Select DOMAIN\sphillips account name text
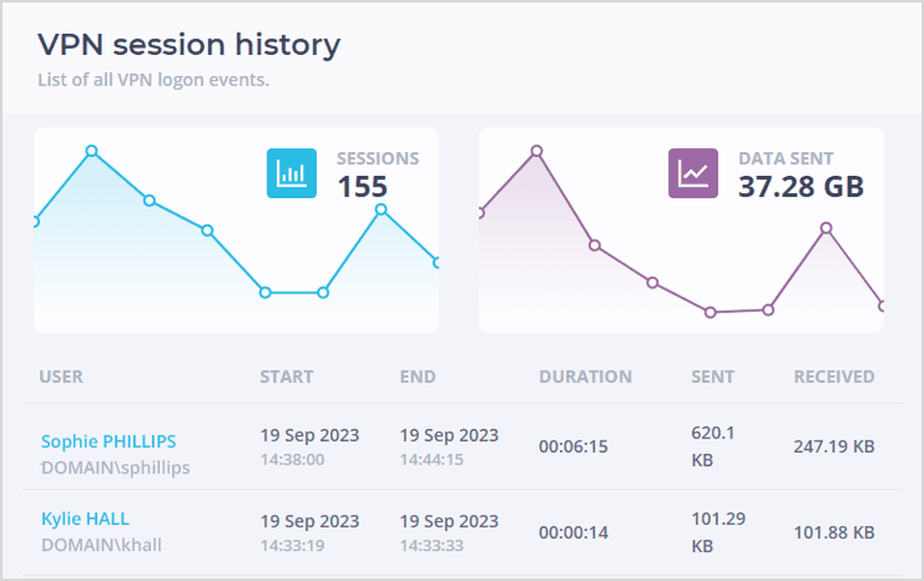Viewport: 924px width, 581px height. click(x=115, y=468)
